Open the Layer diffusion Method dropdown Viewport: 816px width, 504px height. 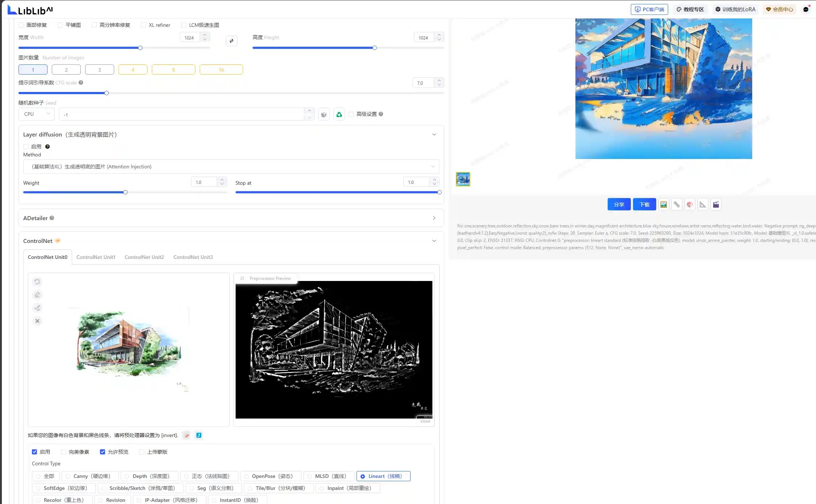tap(231, 167)
